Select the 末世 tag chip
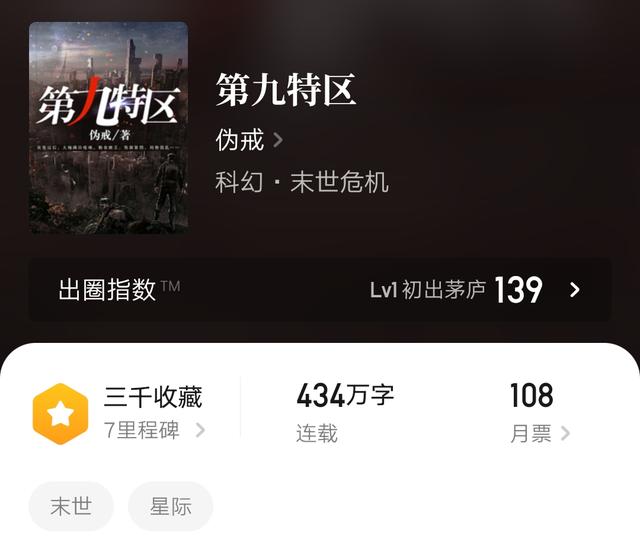This screenshot has height=536, width=640. (71, 506)
